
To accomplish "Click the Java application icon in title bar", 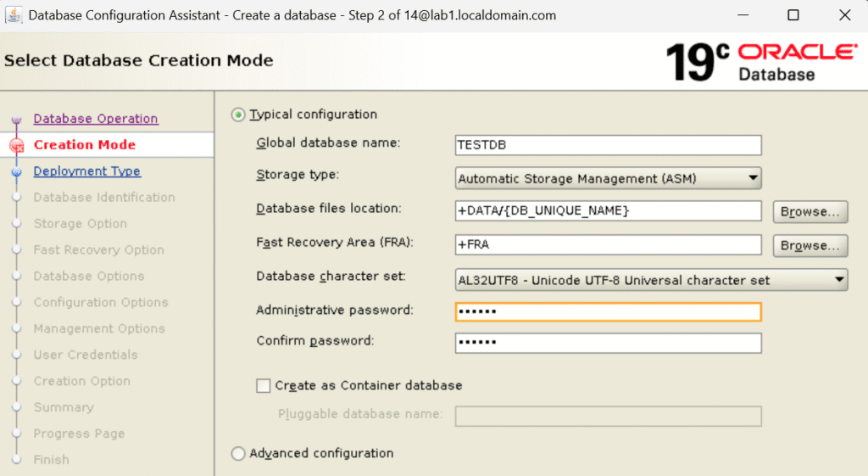I will tap(14, 15).
